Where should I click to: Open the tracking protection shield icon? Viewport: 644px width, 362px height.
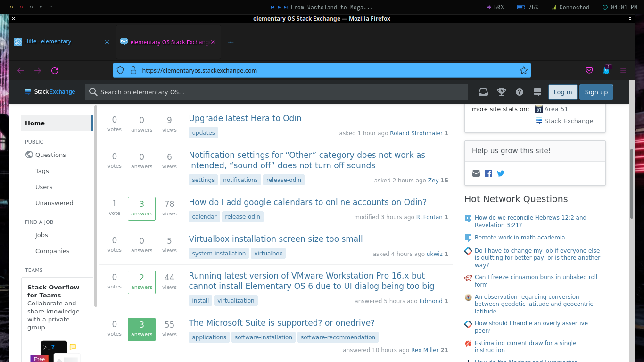coord(120,70)
